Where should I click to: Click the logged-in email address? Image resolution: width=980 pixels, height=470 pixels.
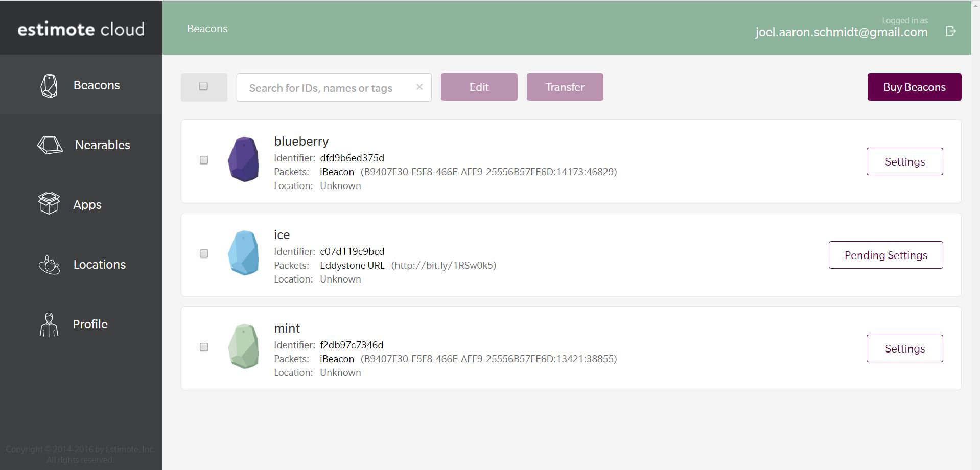[842, 32]
